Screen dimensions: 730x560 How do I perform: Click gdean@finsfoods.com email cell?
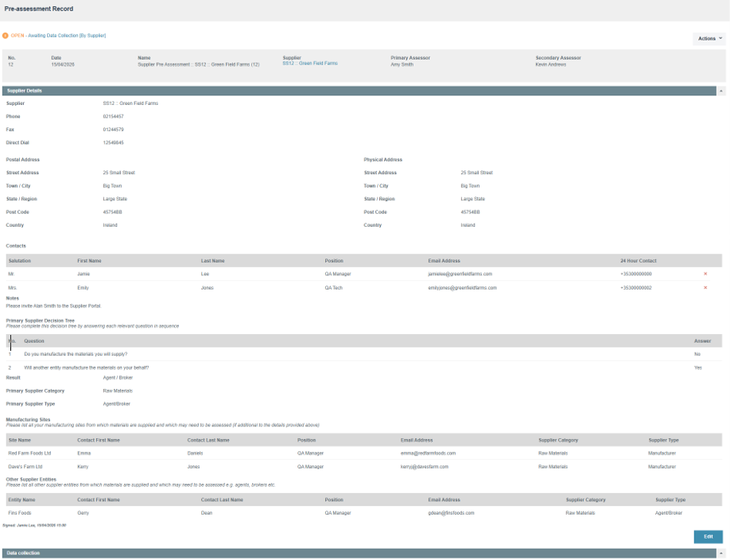click(451, 513)
